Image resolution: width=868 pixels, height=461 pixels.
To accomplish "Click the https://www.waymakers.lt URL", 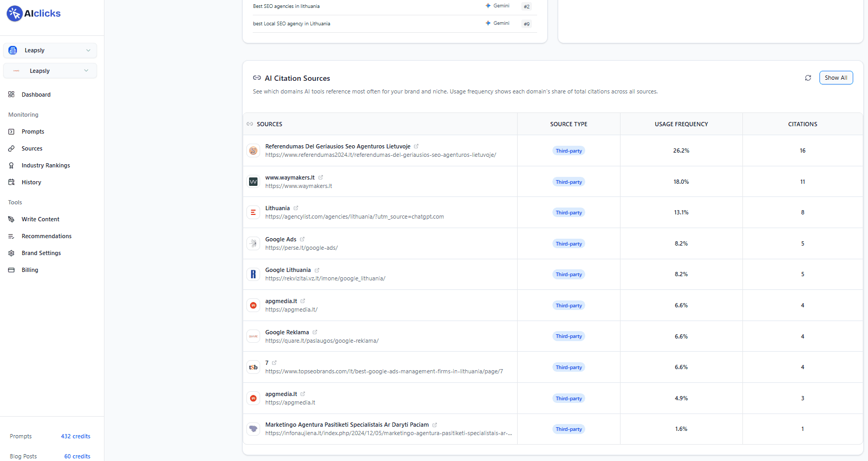I will (x=299, y=186).
